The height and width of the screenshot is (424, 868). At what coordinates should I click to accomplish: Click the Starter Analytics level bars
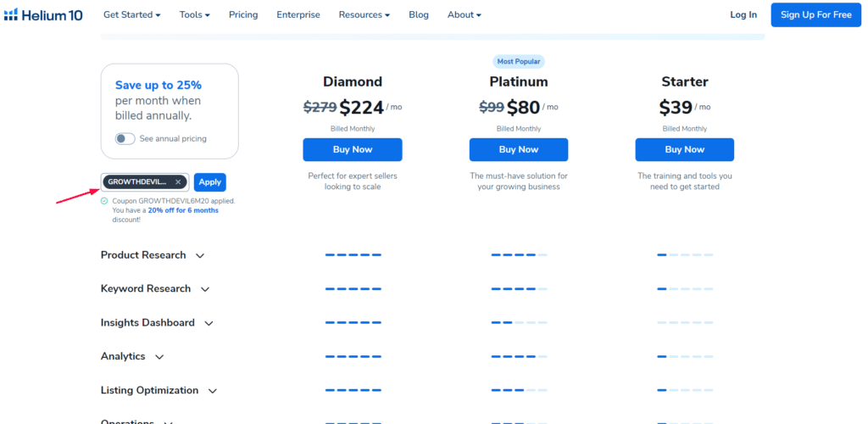tap(685, 356)
